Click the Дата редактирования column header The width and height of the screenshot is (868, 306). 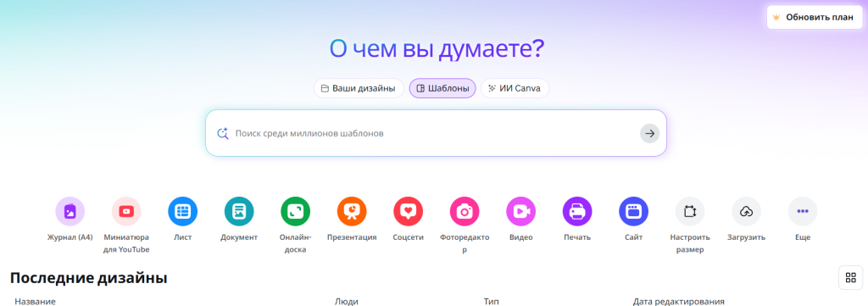coord(679,302)
